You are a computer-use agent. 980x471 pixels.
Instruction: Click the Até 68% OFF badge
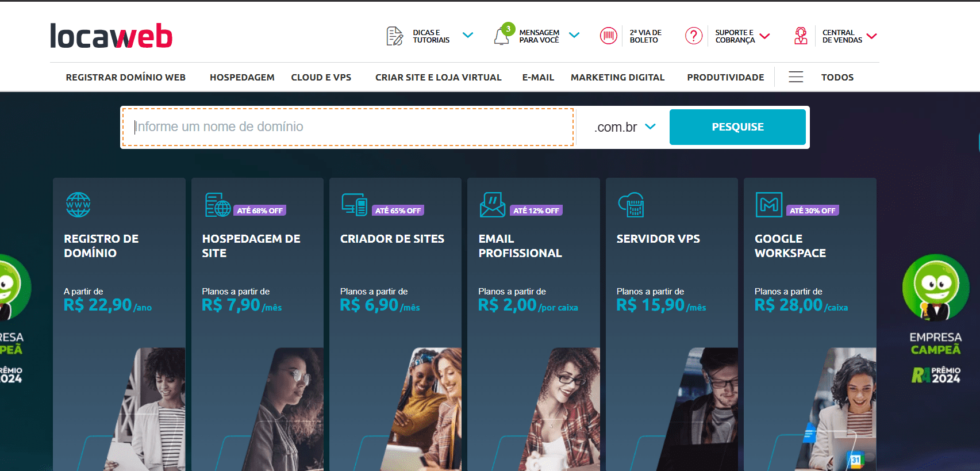260,210
